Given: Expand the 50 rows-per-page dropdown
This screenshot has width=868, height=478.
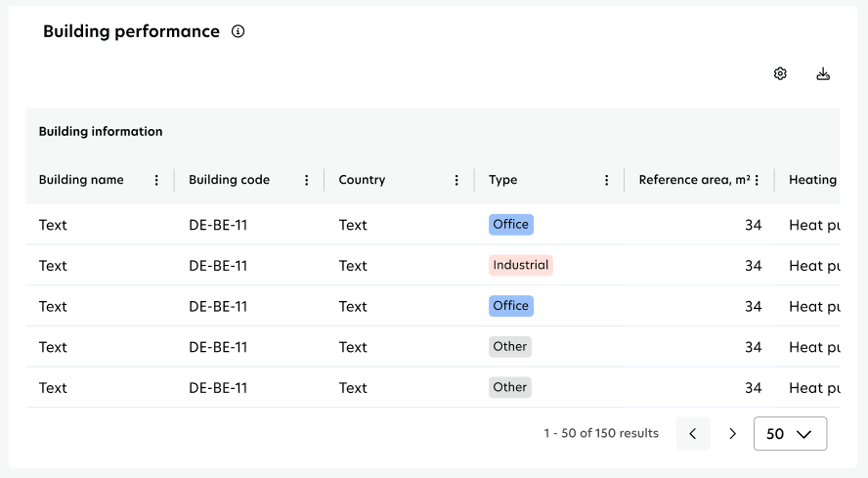Looking at the screenshot, I should pyautogui.click(x=790, y=434).
